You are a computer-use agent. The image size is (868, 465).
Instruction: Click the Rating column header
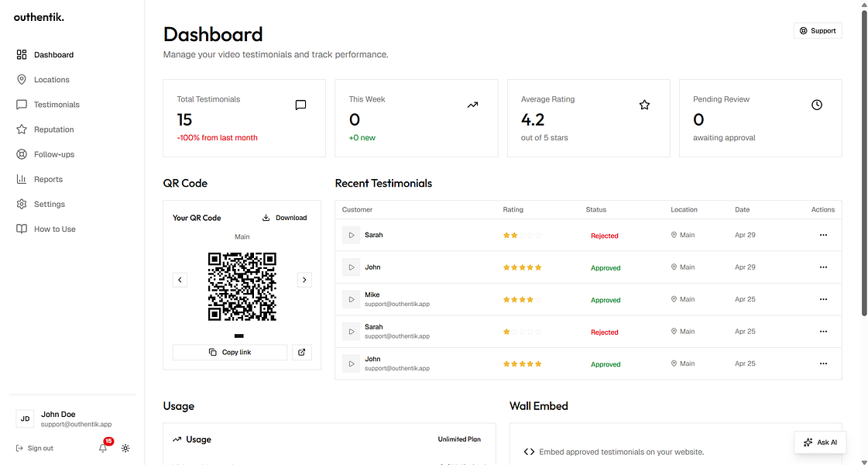[x=513, y=209]
